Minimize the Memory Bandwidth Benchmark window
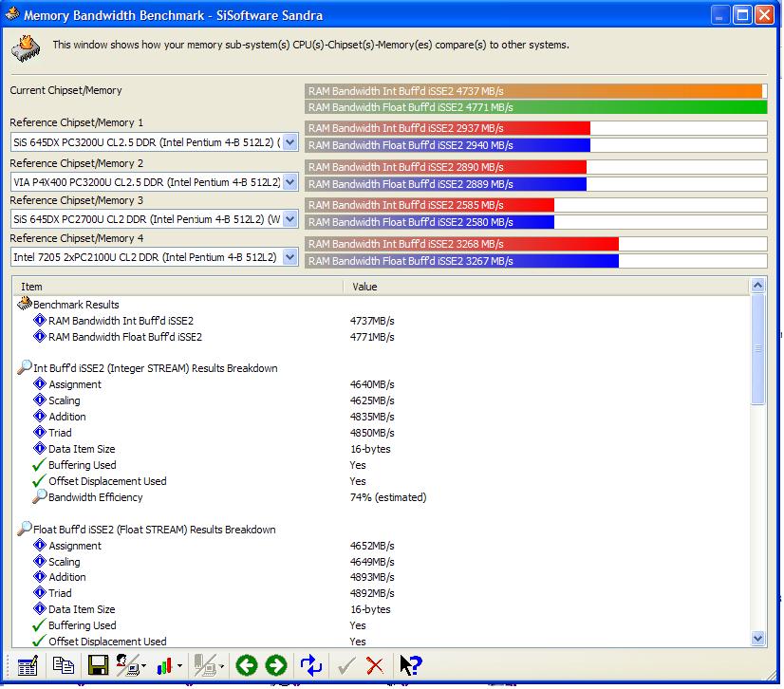 [720, 15]
